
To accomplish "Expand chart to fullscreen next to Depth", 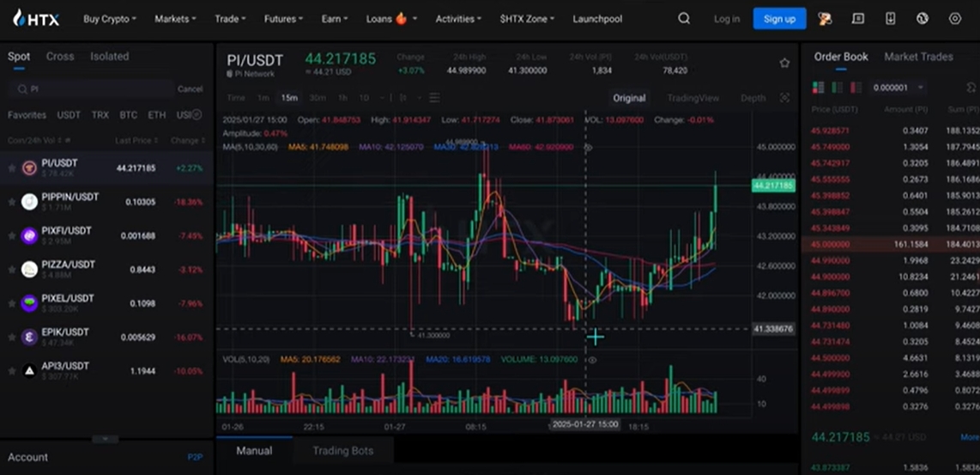I will pyautogui.click(x=784, y=98).
